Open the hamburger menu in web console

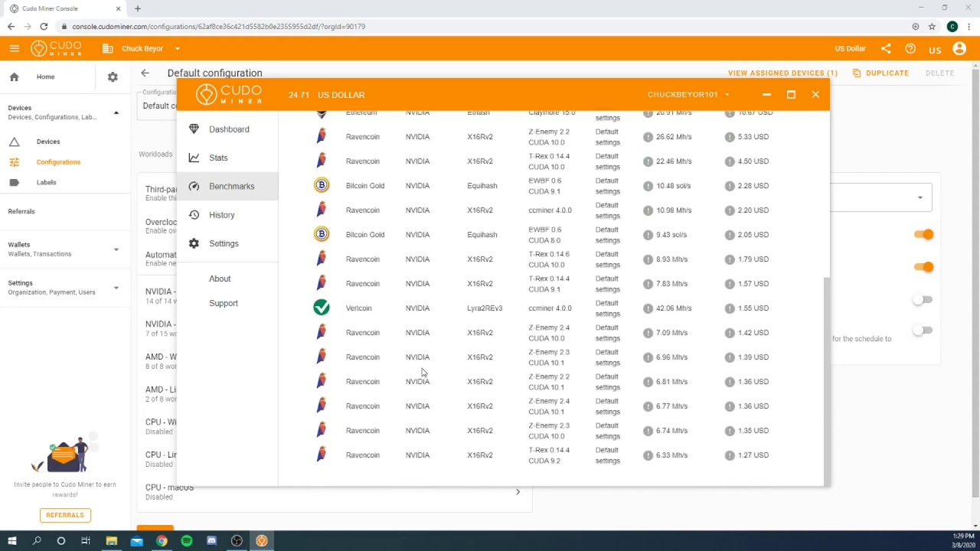coord(14,48)
